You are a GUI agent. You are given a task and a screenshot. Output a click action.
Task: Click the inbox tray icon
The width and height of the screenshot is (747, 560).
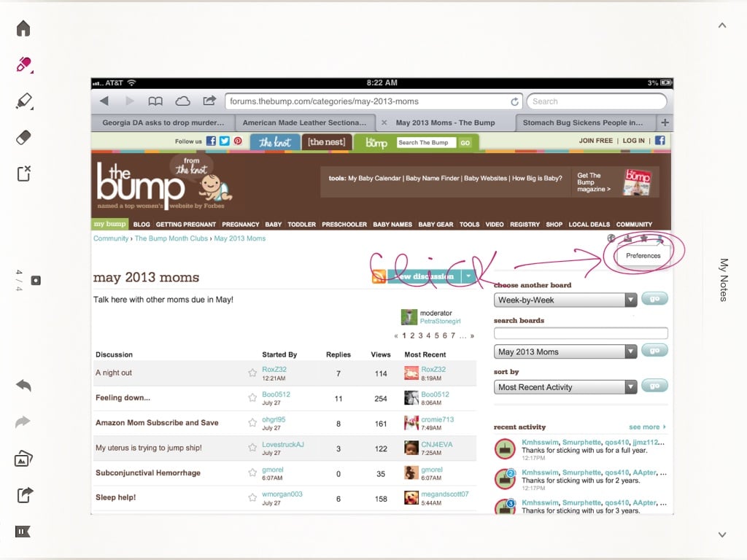coord(628,238)
